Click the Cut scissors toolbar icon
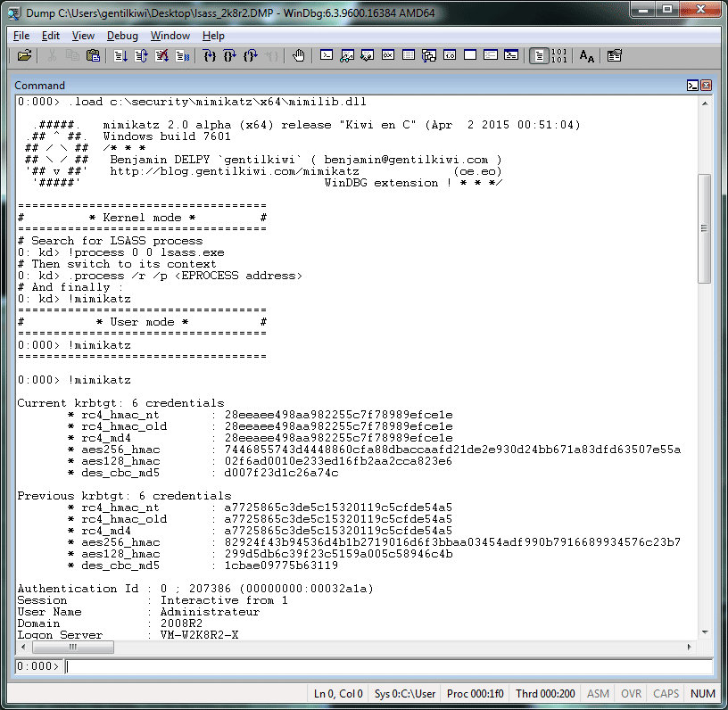The height and width of the screenshot is (710, 728). [x=52, y=55]
